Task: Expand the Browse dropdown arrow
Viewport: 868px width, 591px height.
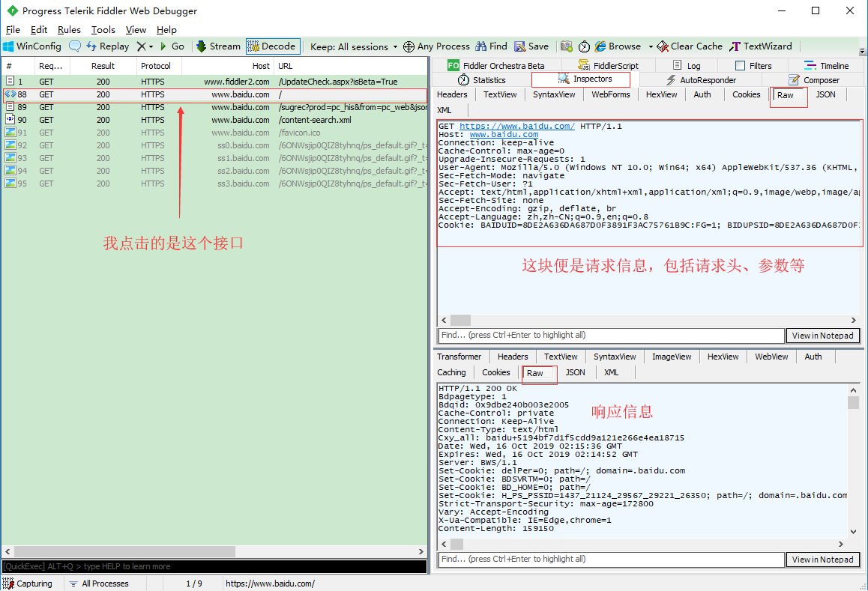Action: click(x=651, y=47)
